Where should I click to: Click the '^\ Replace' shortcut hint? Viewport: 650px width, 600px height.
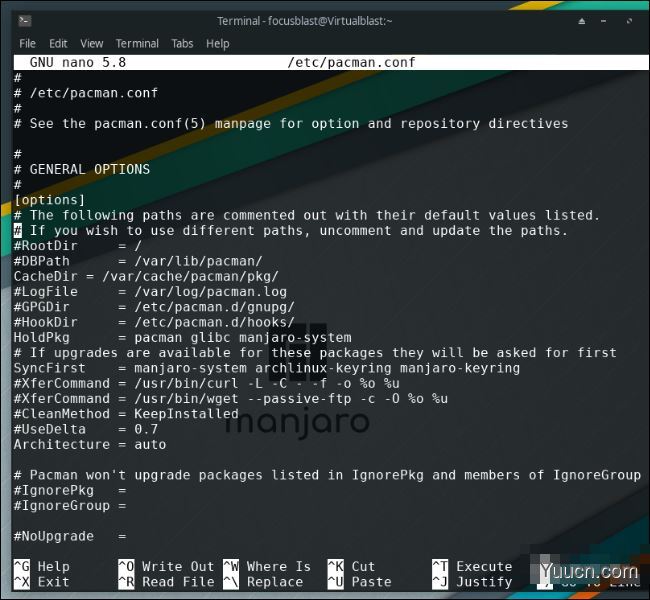pos(263,582)
